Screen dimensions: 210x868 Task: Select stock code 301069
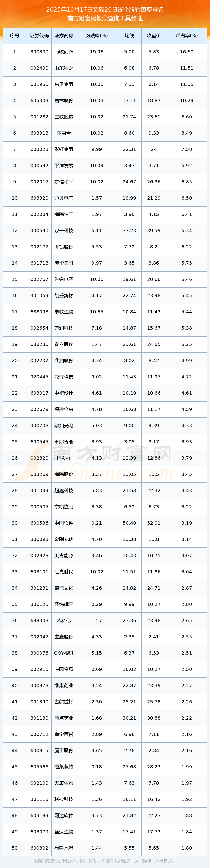click(x=39, y=296)
